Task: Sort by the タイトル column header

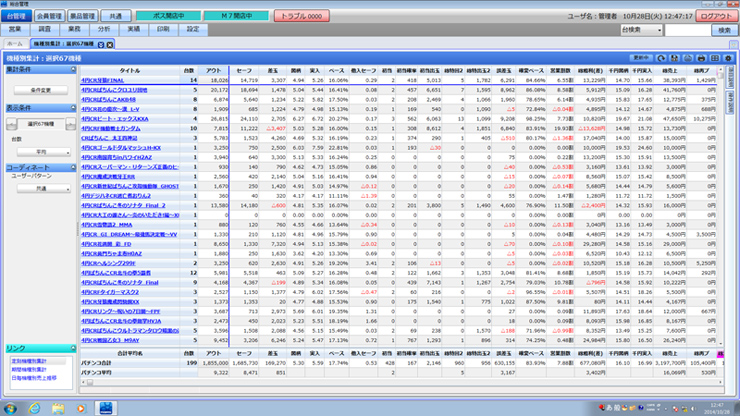Action: (130, 70)
